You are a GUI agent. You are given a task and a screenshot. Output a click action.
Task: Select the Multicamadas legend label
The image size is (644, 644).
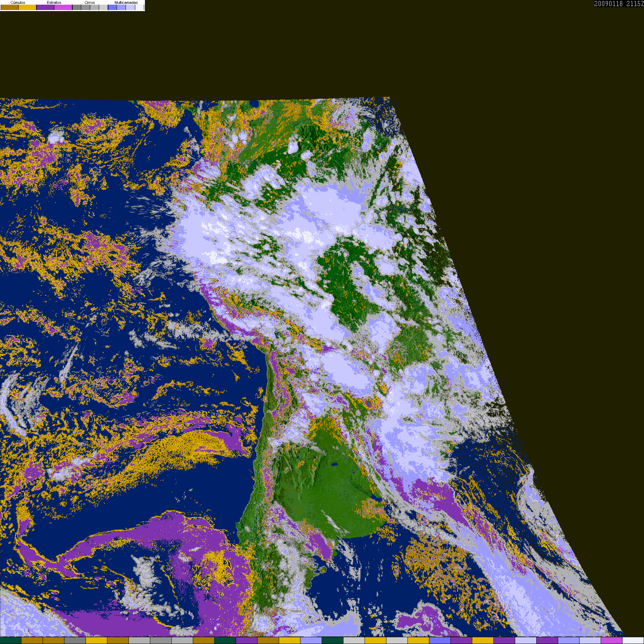[126, 3]
